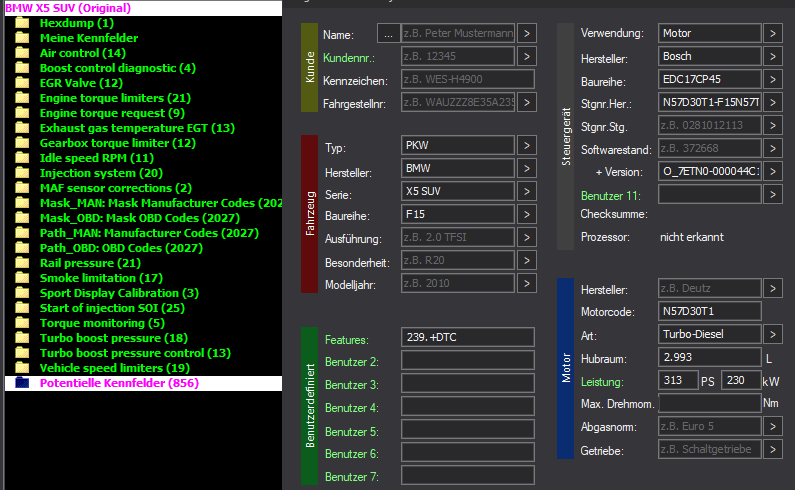Open dropdown arrow next to Verwendung Motor

(x=773, y=33)
